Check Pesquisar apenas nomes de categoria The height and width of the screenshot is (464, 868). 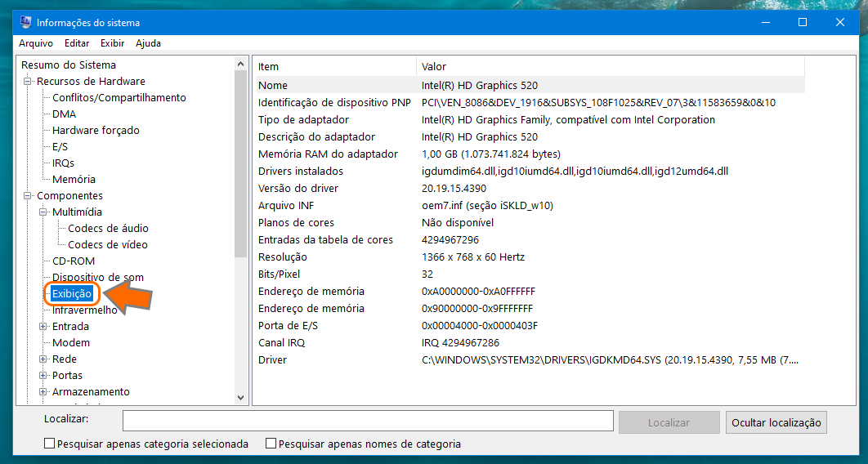point(271,444)
